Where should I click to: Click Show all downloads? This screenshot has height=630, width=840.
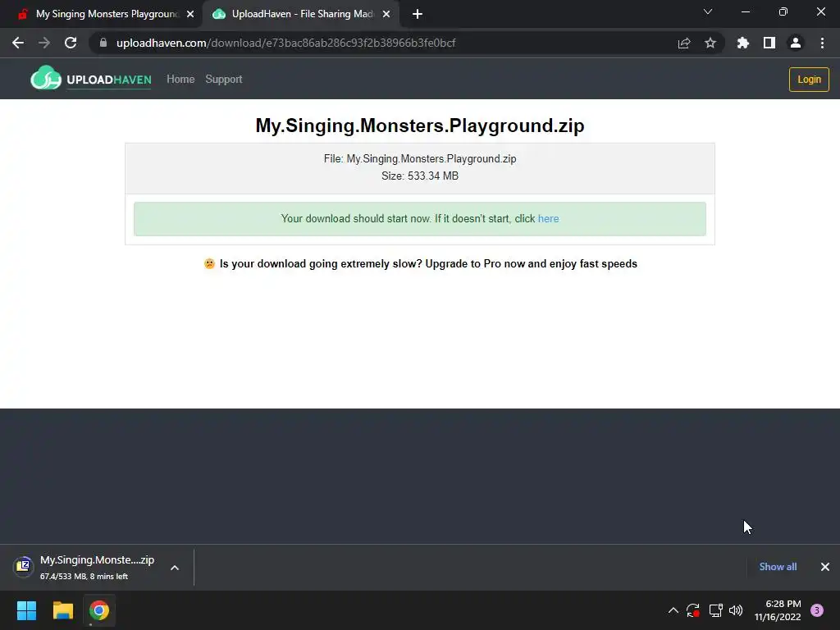[778, 567]
